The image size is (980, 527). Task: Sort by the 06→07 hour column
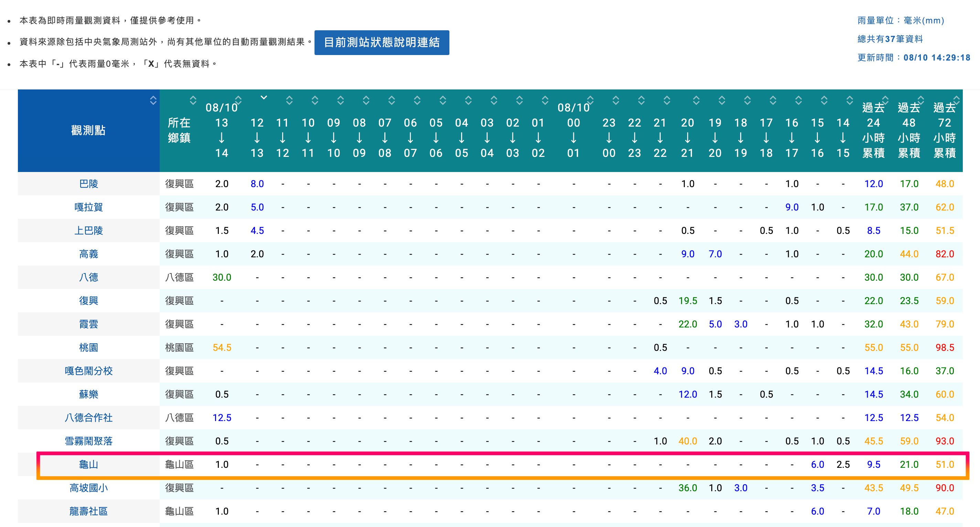tap(417, 100)
